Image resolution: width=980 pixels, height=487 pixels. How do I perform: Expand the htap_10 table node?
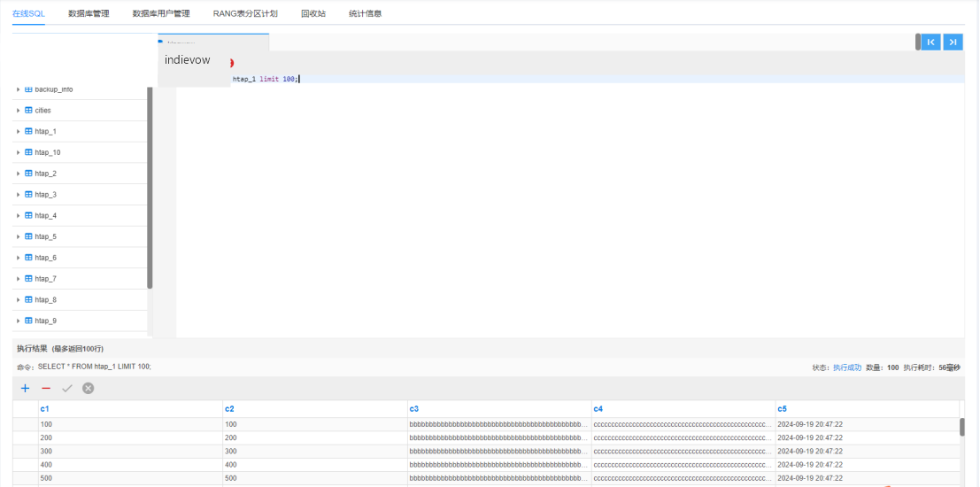(18, 152)
